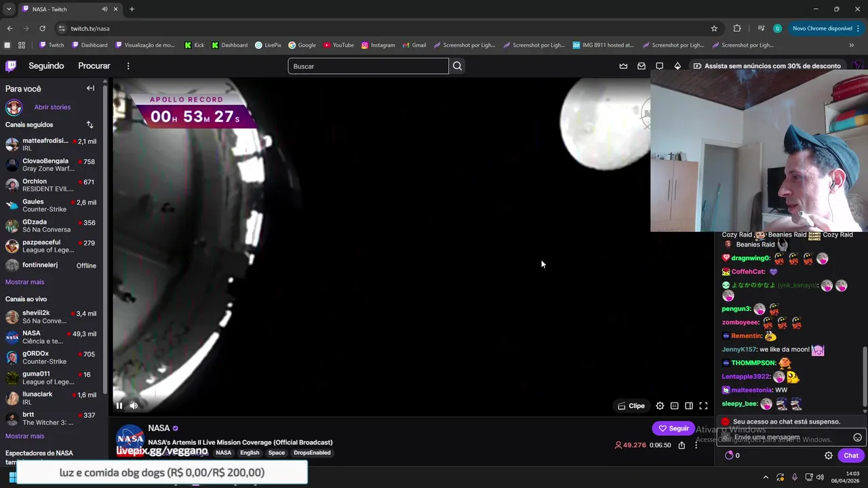Image resolution: width=868 pixels, height=488 pixels.
Task: Open top nav more options dots
Action: (x=128, y=66)
